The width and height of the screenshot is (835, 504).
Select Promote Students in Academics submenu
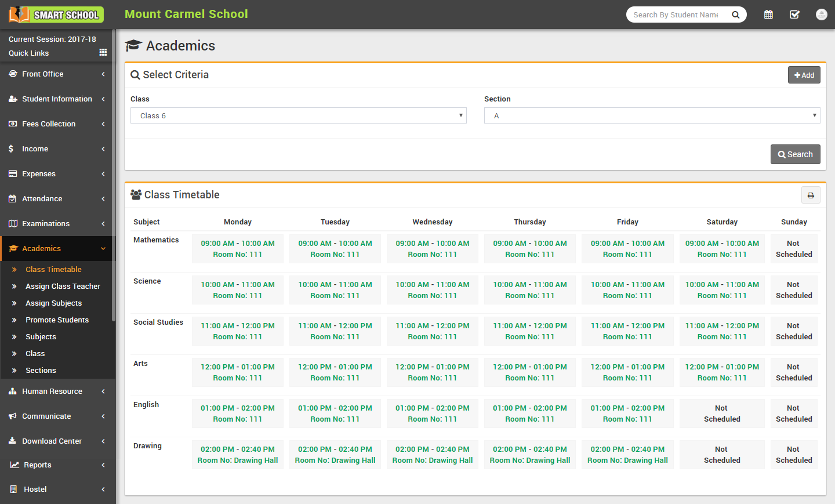pos(57,320)
